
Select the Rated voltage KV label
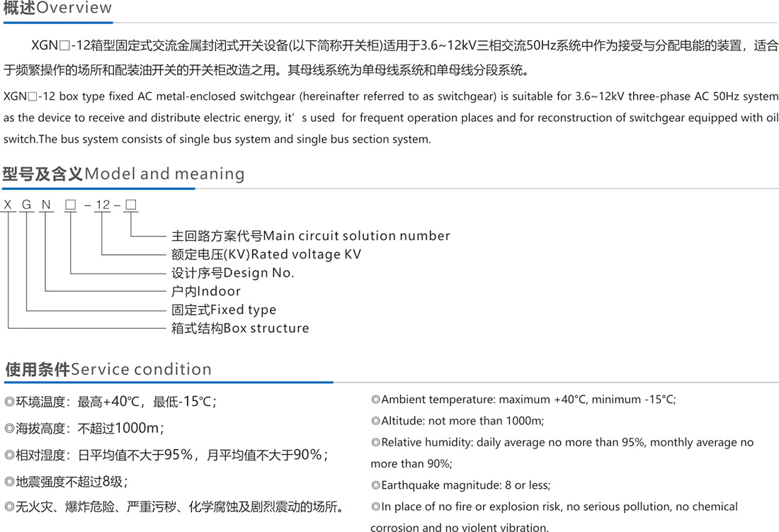(x=266, y=254)
